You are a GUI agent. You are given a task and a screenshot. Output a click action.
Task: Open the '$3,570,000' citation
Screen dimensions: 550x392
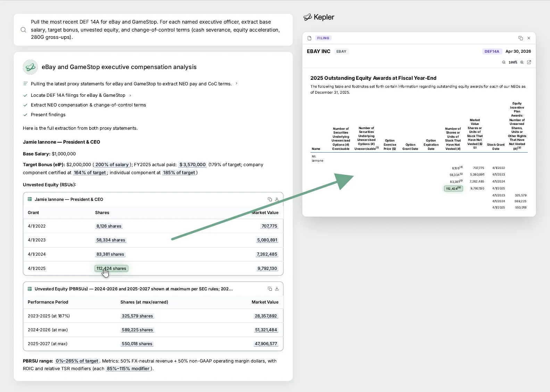193,165
